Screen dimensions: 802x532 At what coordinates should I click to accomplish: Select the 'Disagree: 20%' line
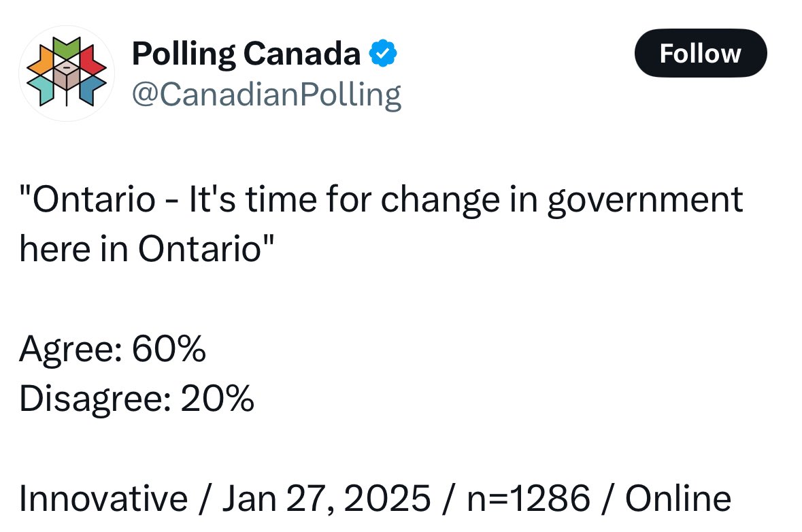pyautogui.click(x=137, y=399)
